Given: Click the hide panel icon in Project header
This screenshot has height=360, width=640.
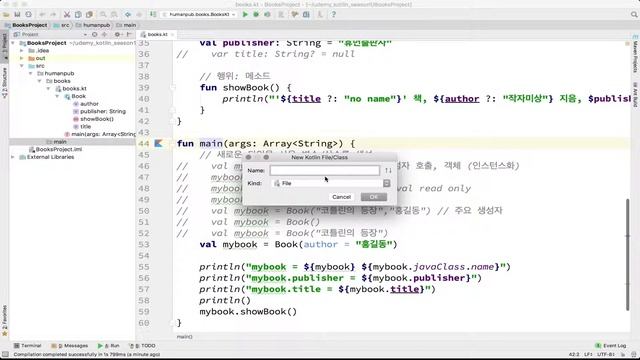Looking at the screenshot, I should pyautogui.click(x=129, y=35).
